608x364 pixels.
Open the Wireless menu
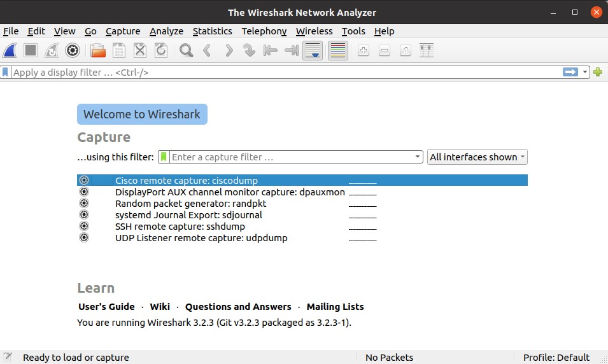point(314,31)
